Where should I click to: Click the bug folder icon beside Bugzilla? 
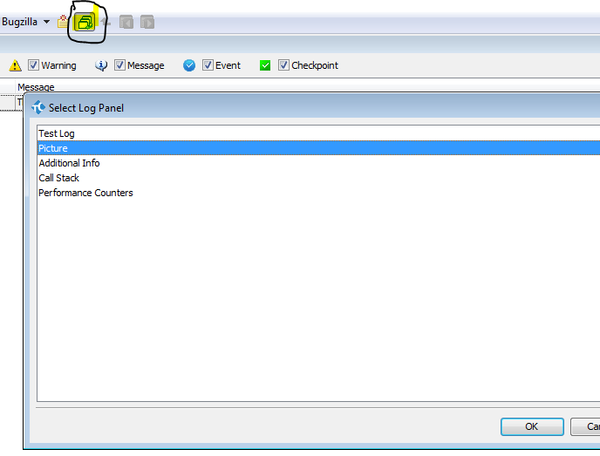63,22
